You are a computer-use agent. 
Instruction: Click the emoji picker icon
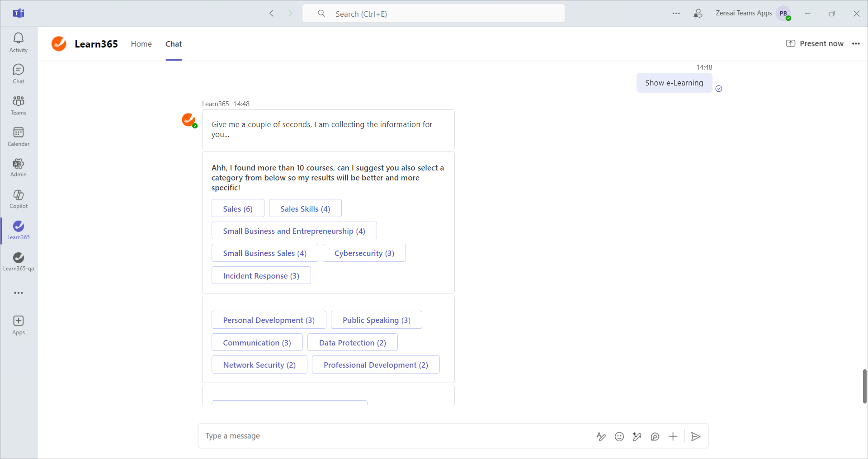[619, 436]
